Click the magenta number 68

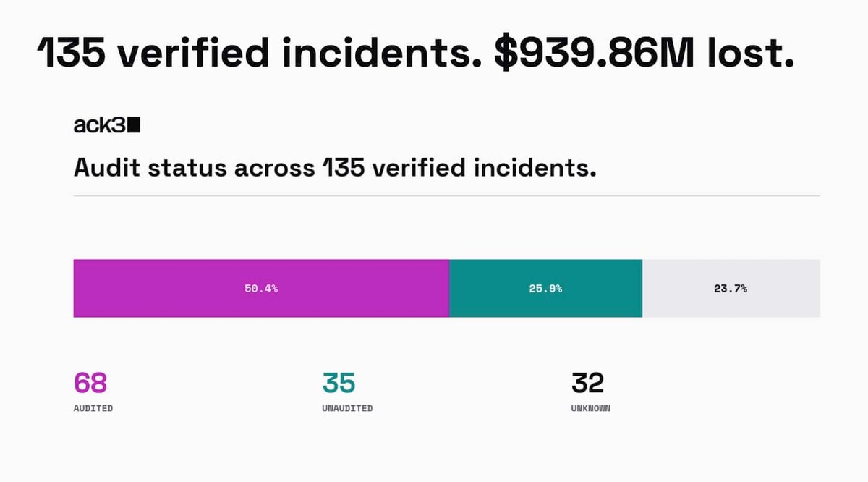point(90,382)
